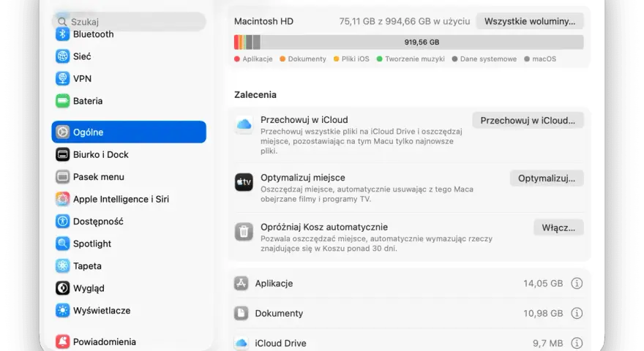Open Bluetooth settings icon in sidebar
644x351 pixels.
pos(62,34)
